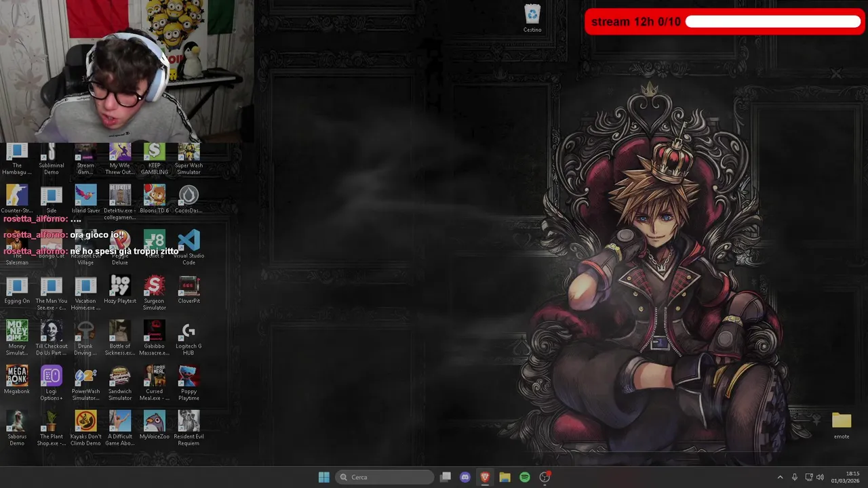Select the Money Simulator shortcut
This screenshot has height=488, width=868.
[17, 338]
